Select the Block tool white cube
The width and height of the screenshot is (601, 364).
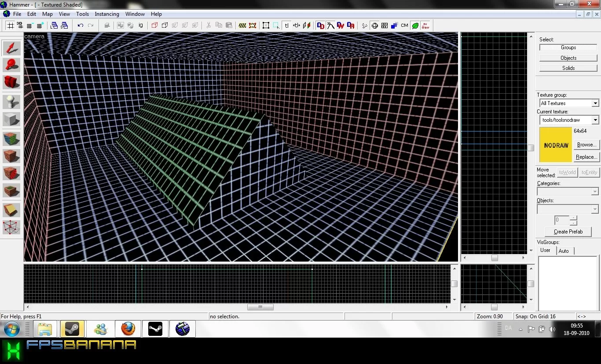[11, 119]
